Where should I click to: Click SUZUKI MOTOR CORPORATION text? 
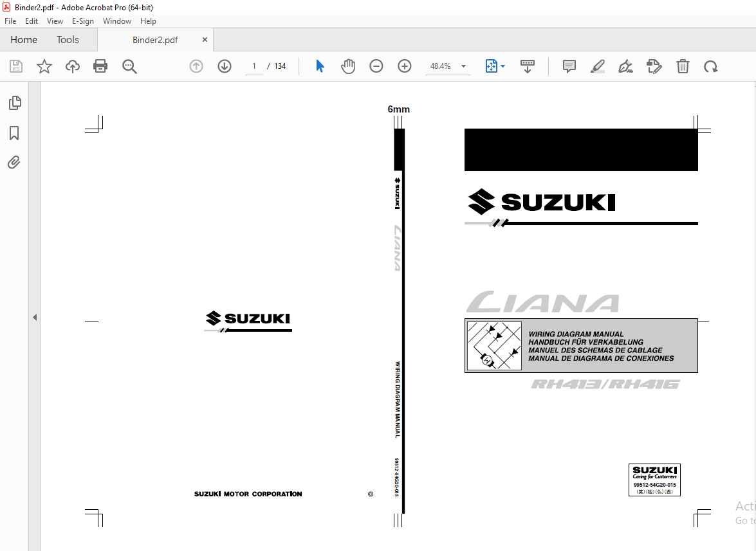(x=248, y=494)
